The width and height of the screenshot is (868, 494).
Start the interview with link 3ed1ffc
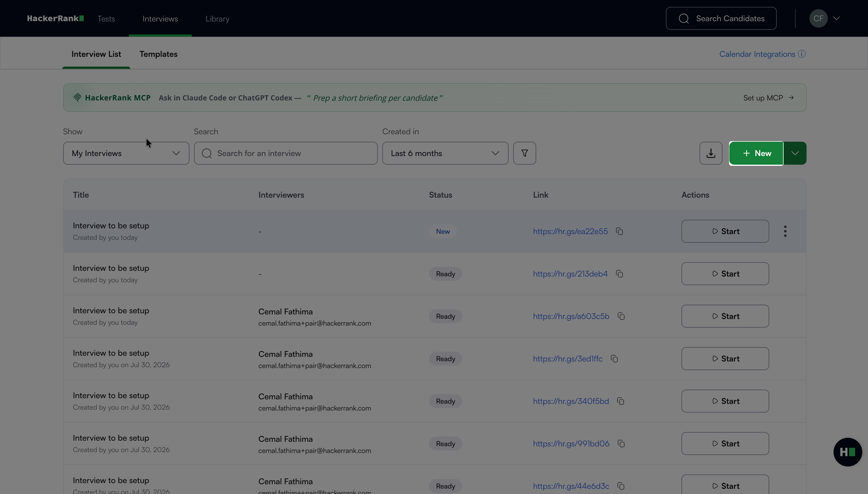pos(725,359)
